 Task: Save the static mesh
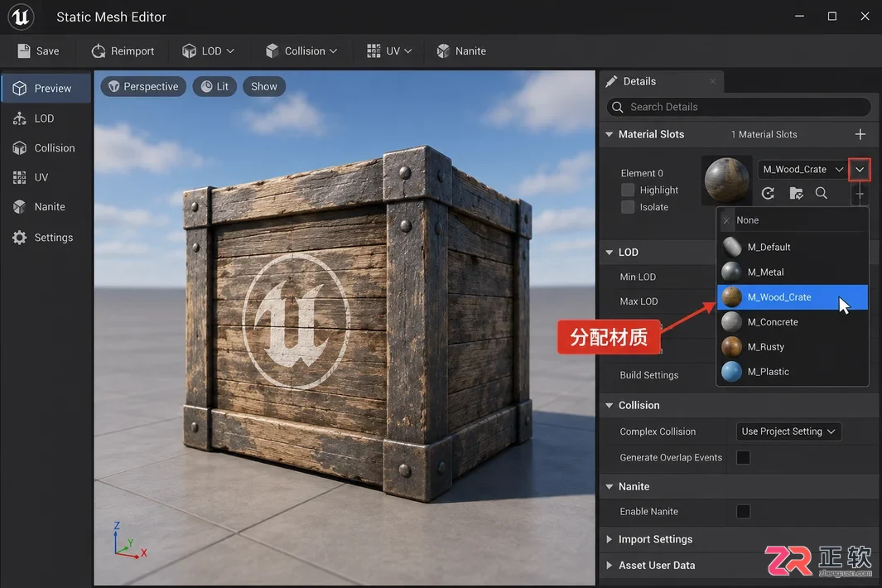coord(38,51)
